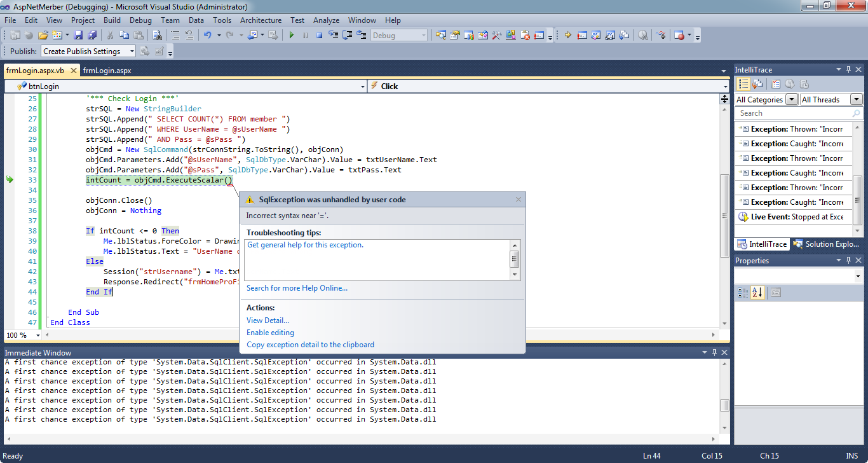868x463 pixels.
Task: Toggle auto-hide pin on Properties panel
Action: [x=848, y=260]
